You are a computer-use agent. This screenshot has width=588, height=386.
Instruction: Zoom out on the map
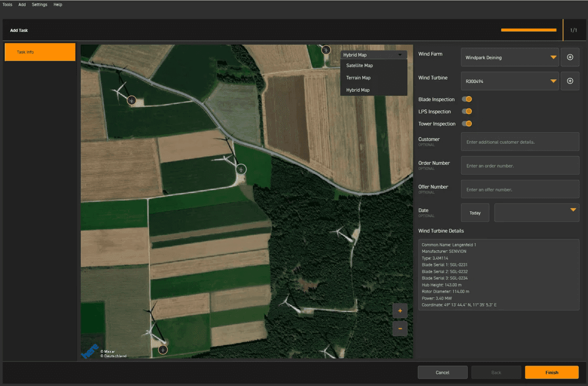tap(400, 329)
